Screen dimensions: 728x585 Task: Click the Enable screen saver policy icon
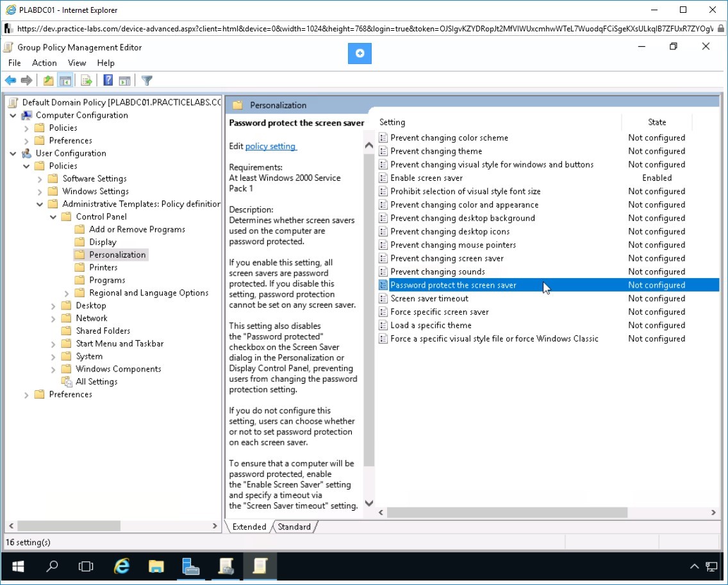click(383, 178)
